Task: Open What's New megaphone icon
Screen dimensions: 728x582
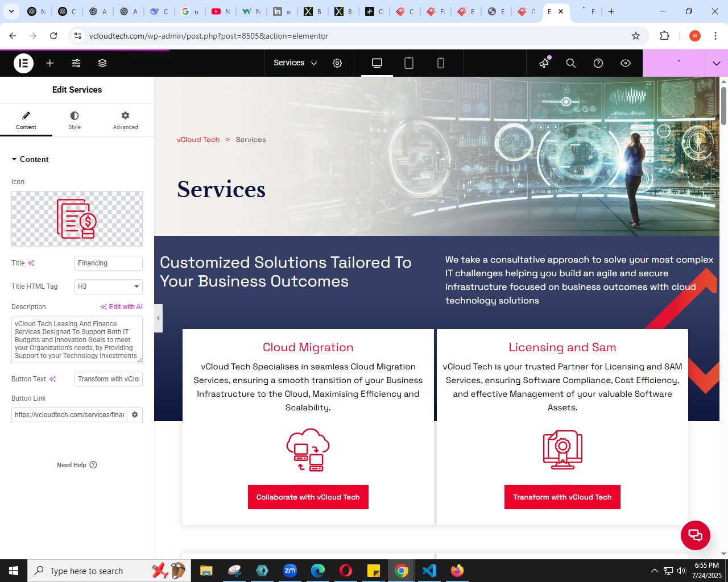Action: [x=544, y=63]
